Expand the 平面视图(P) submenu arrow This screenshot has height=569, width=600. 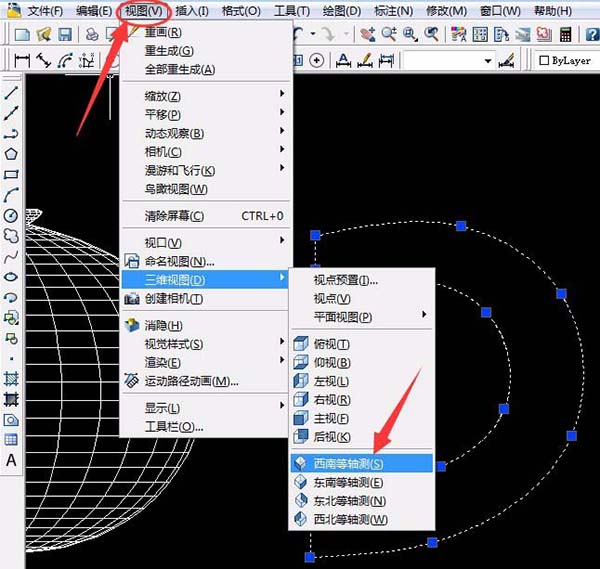click(x=424, y=315)
